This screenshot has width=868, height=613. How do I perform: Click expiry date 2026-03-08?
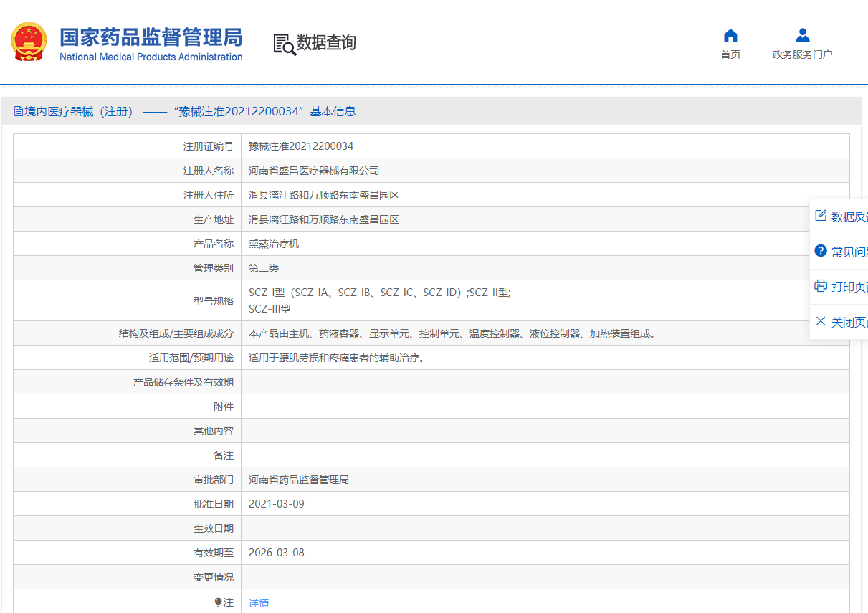click(x=277, y=553)
